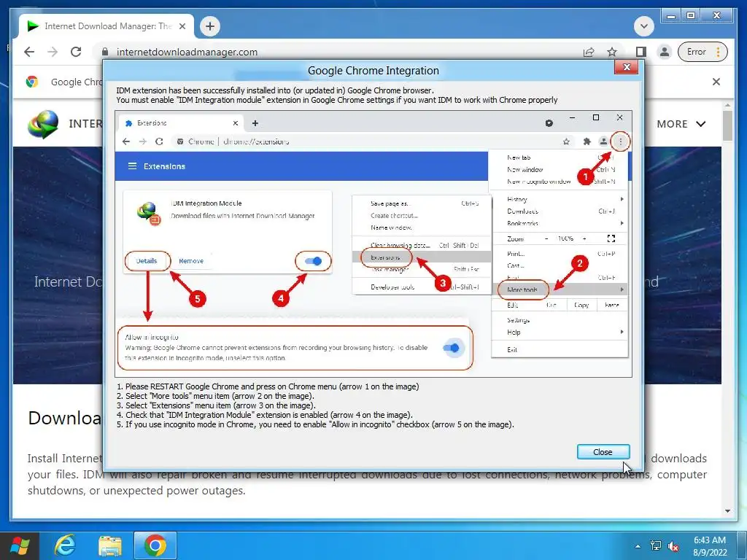
Task: Reload the current page
Action: 76,52
